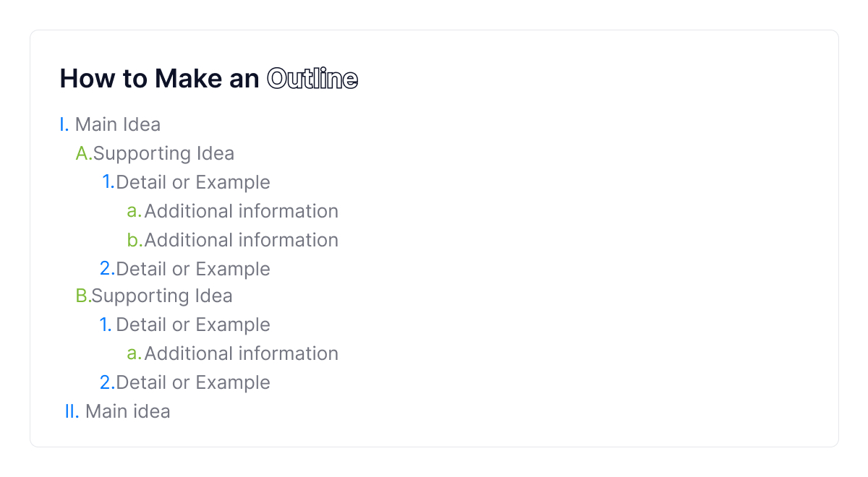This screenshot has width=868, height=477.
Task: Click the outlined word "Outline" in the title
Action: (x=312, y=79)
